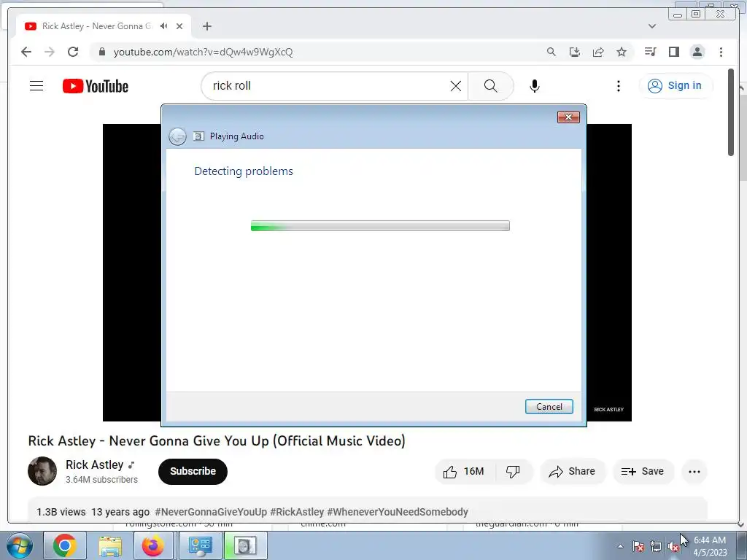Open the Control Panel taskbar item

[200, 545]
